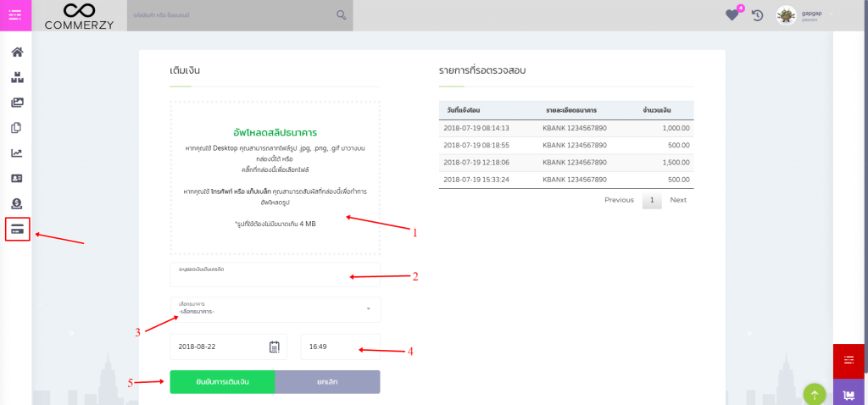Open the image gallery sidebar icon
The image size is (868, 405).
[17, 103]
